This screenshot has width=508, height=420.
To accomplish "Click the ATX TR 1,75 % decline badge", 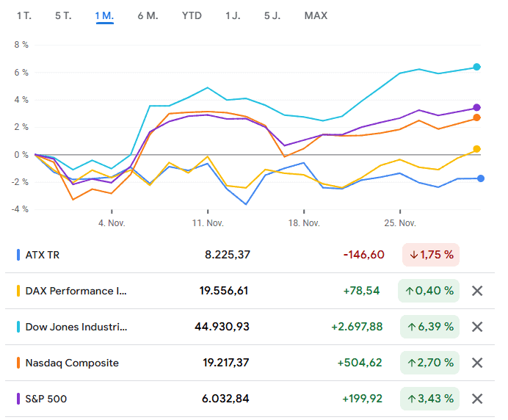I will click(x=431, y=255).
